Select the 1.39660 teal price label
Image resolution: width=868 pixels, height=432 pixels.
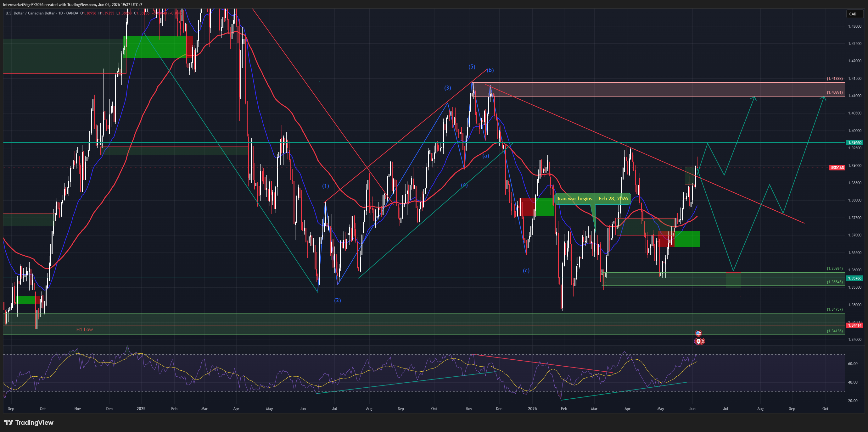pos(854,143)
